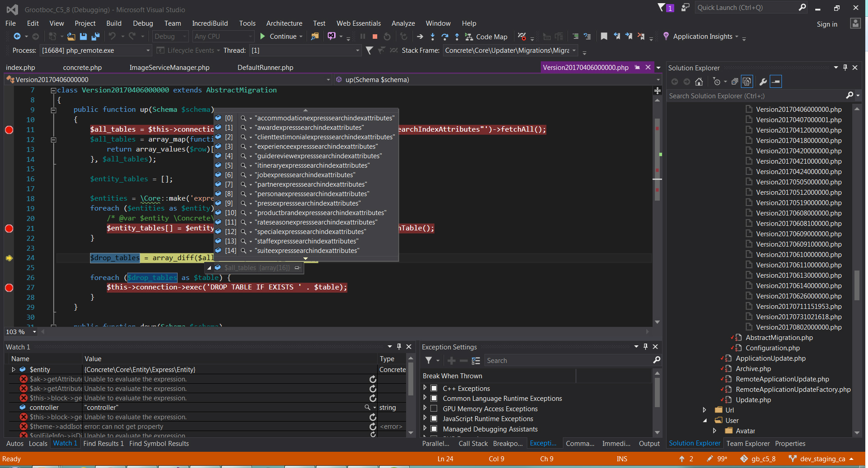868x468 pixels.
Task: Pause execution with the Break All icon
Action: (363, 37)
